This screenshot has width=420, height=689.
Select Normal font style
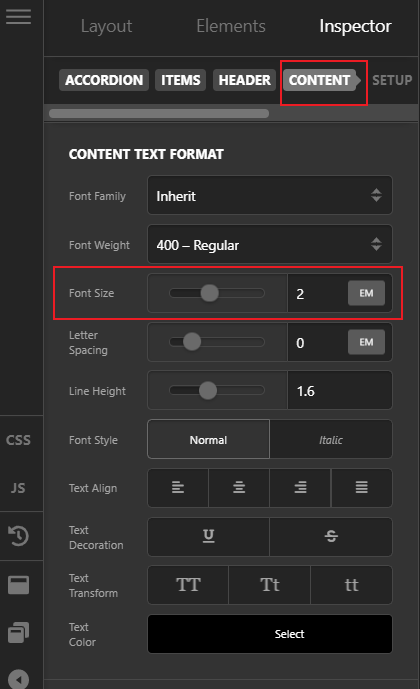pyautogui.click(x=209, y=439)
